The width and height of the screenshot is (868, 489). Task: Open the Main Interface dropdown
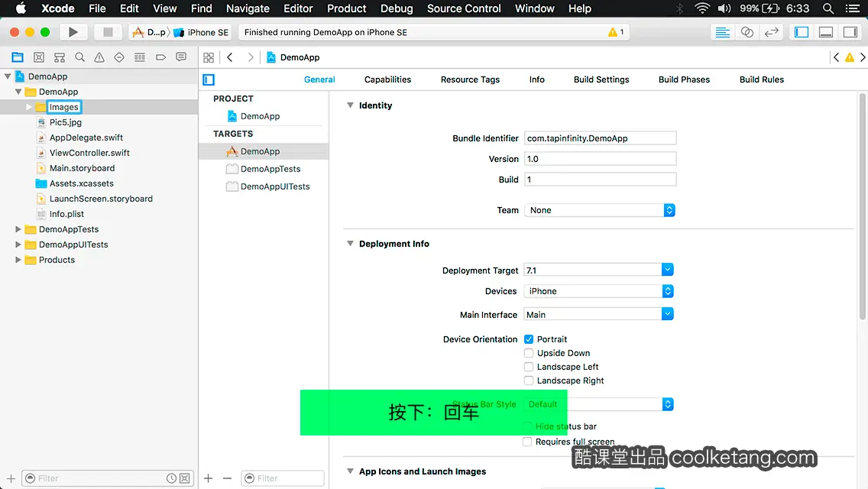tap(667, 314)
